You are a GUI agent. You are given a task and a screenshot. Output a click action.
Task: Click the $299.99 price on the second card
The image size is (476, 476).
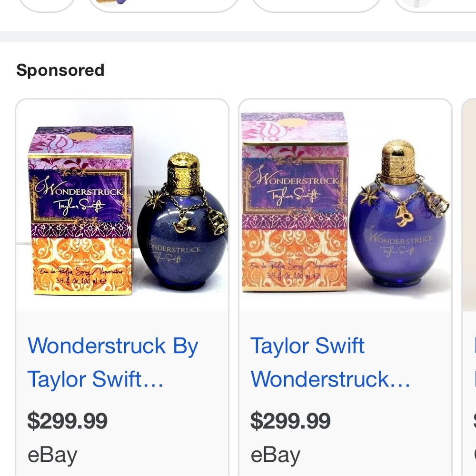290,421
